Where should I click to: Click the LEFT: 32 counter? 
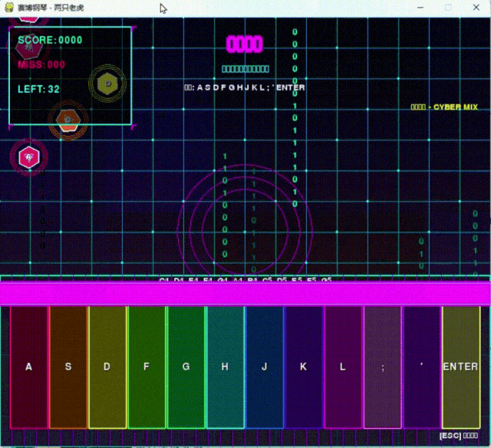pyautogui.click(x=38, y=89)
